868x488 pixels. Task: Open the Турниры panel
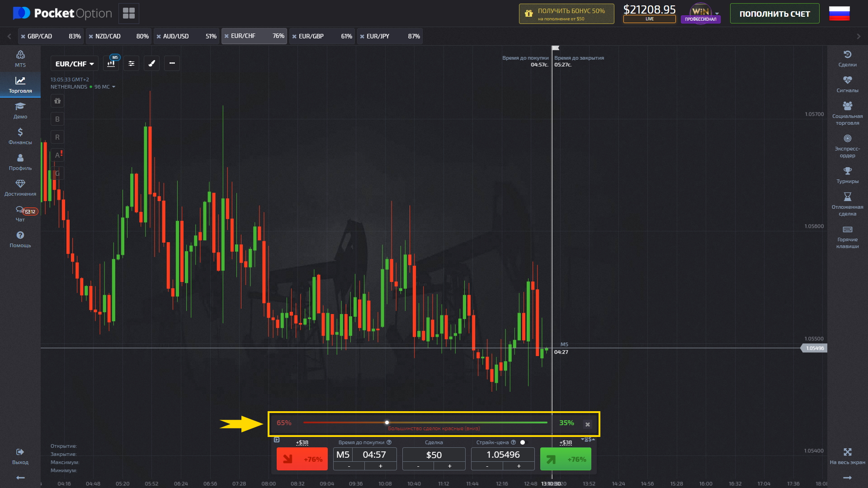[x=848, y=175]
